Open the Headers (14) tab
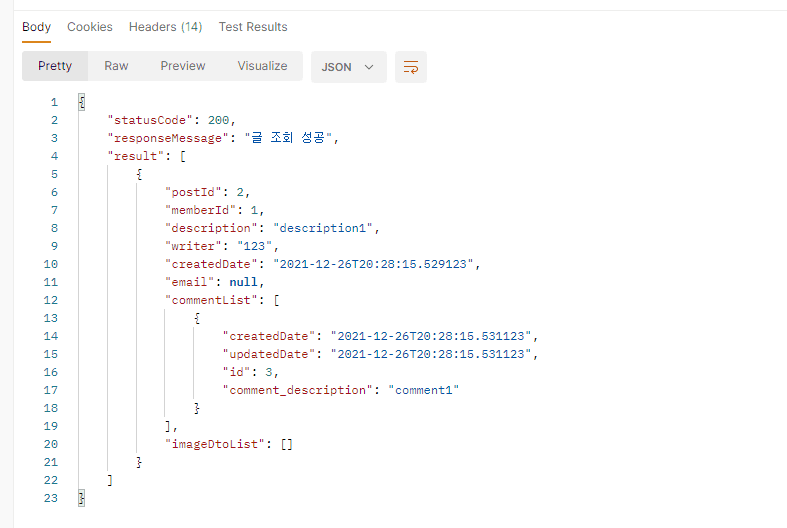This screenshot has width=787, height=528. (x=165, y=27)
